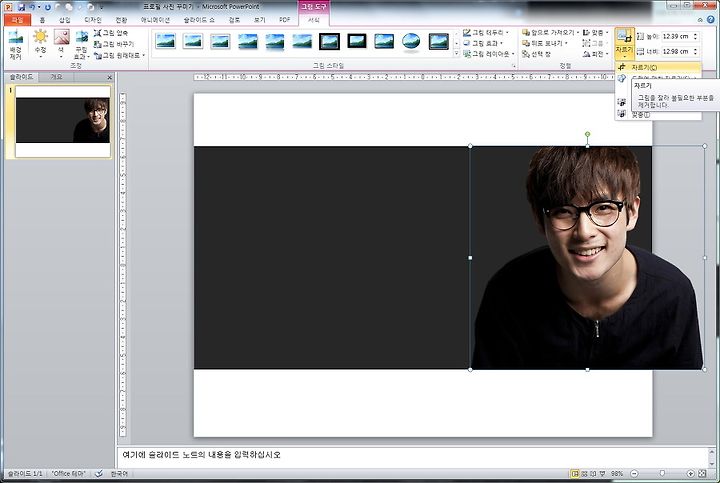Open the Artistic Effects (꾸밈 효과) menu
The image size is (720, 483).
click(81, 45)
